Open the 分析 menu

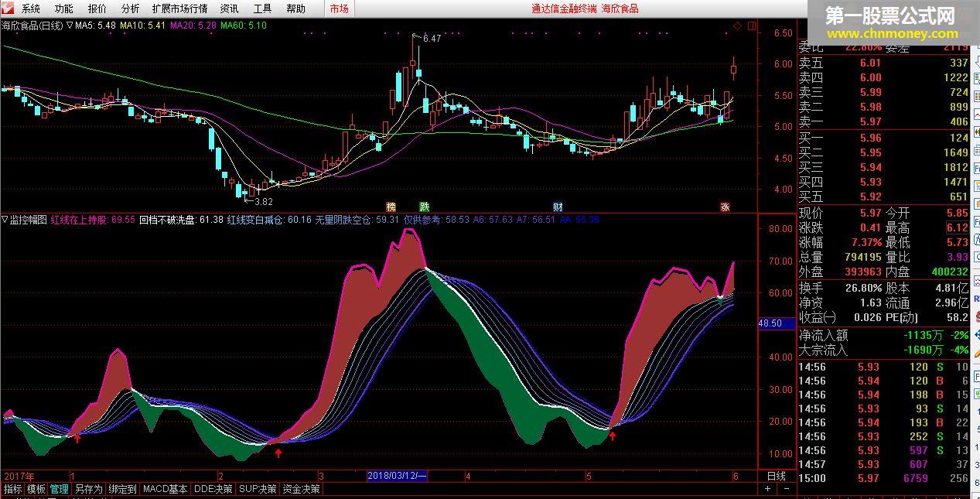point(131,9)
